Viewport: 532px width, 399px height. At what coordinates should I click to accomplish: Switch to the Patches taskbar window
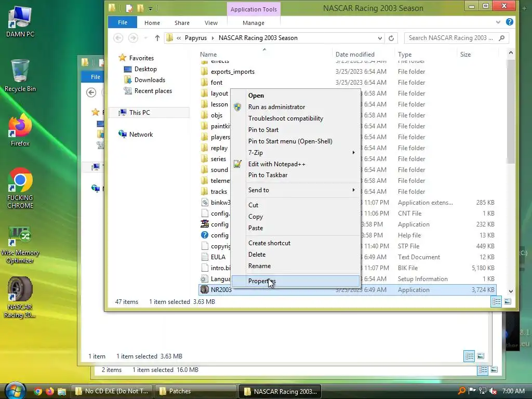(195, 391)
